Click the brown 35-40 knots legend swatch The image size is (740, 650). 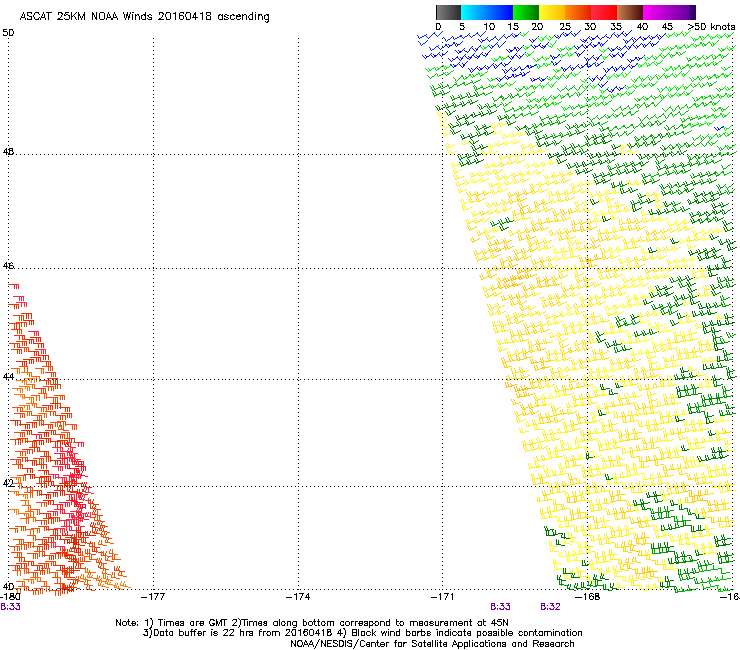coord(630,12)
